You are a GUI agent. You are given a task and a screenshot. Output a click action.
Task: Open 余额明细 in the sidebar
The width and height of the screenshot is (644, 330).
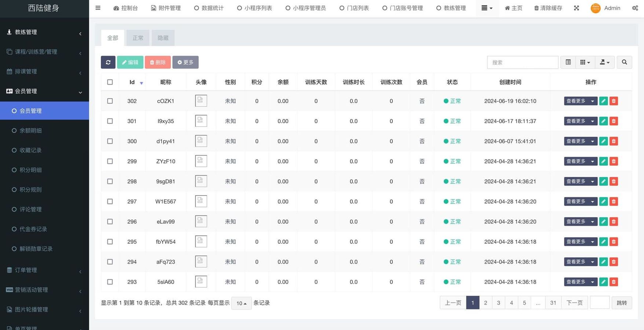click(30, 131)
